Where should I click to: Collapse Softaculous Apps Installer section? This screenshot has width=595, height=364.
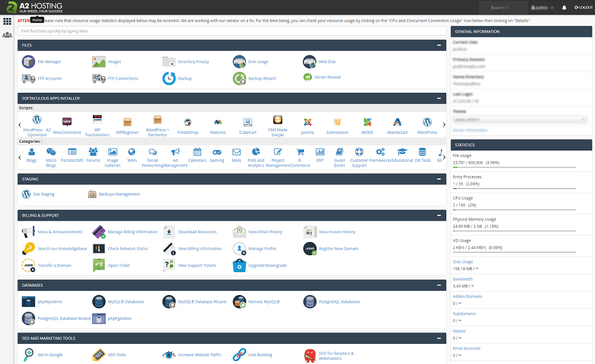pos(439,98)
